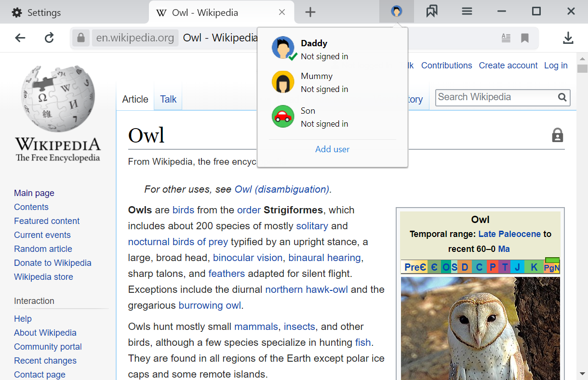Reload the Owl Wikipedia page
This screenshot has width=588, height=380.
(x=49, y=38)
